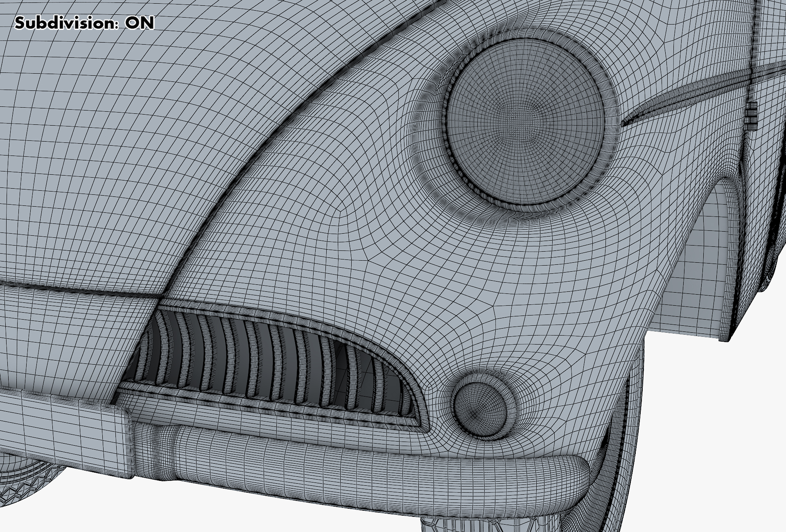Select the hood surface mesh
786x532 pixels.
[x=123, y=143]
